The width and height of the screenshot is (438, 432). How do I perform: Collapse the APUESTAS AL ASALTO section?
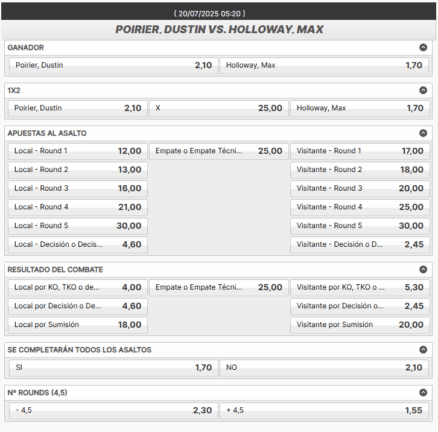point(423,133)
